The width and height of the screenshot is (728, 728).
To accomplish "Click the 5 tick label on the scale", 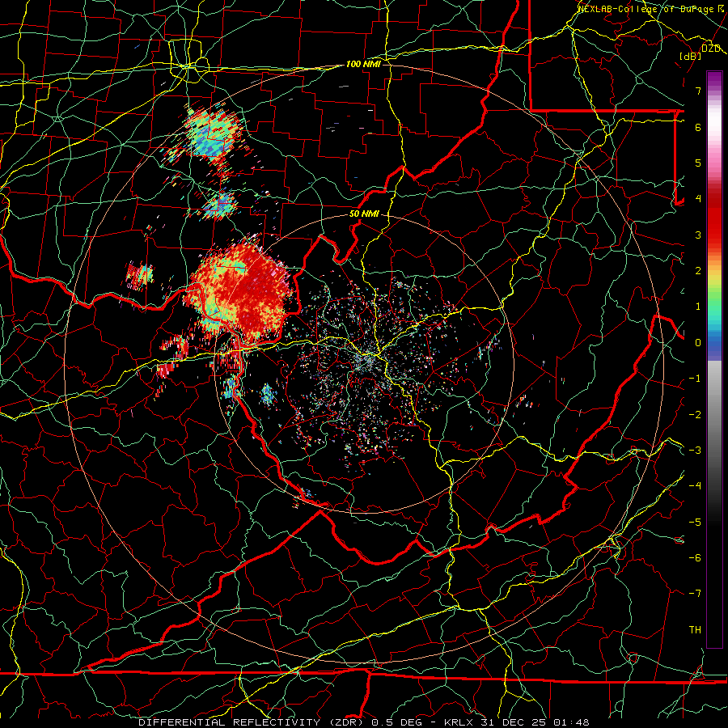I will [698, 163].
